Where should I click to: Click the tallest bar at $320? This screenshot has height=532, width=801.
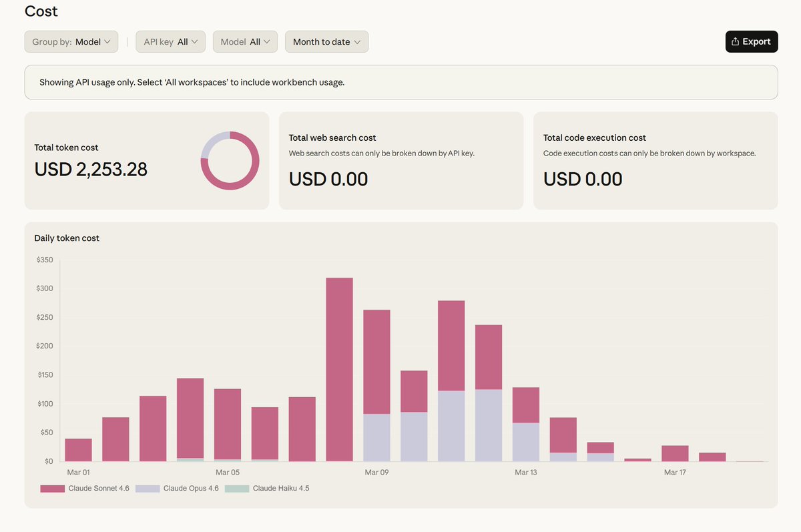pos(339,369)
